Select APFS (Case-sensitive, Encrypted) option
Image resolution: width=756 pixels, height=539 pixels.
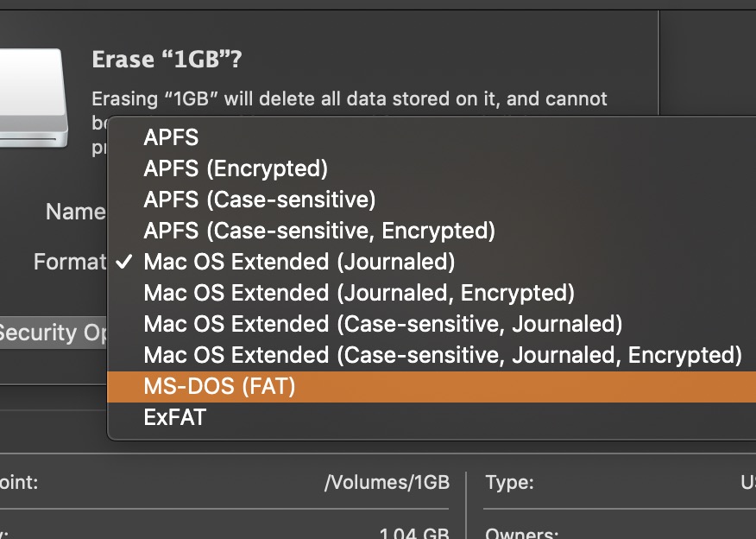[x=319, y=231]
